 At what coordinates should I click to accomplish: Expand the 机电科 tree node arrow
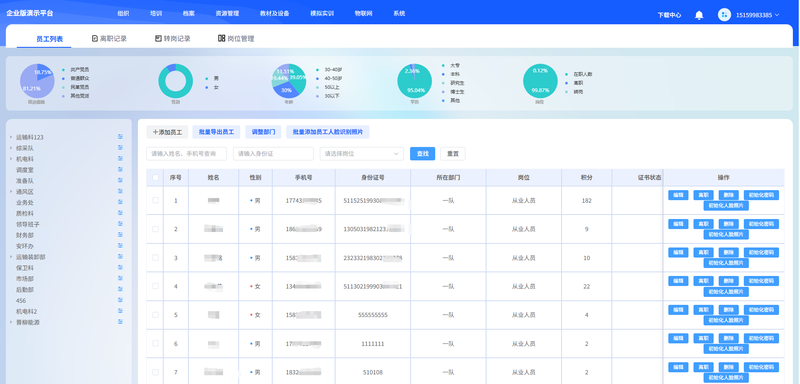pos(11,159)
